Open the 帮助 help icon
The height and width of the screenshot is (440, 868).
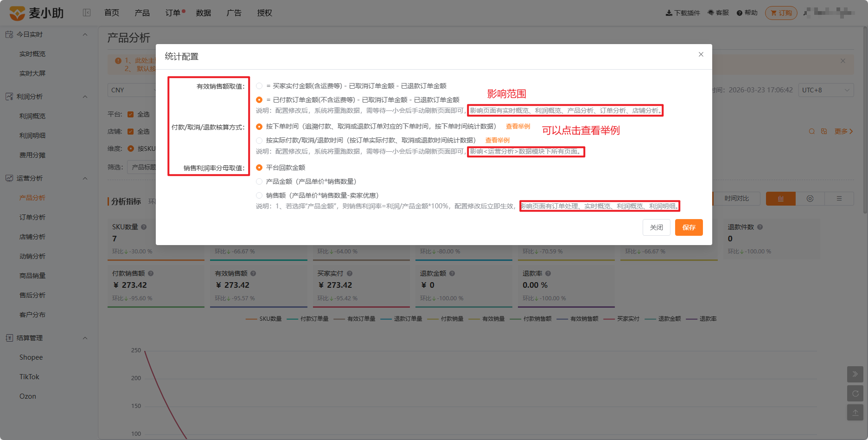click(x=740, y=13)
